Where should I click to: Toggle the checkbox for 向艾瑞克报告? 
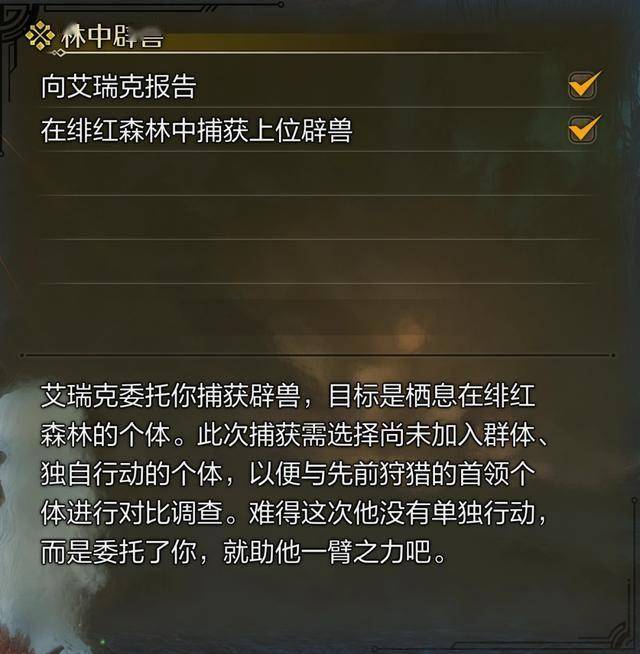pyautogui.click(x=583, y=85)
